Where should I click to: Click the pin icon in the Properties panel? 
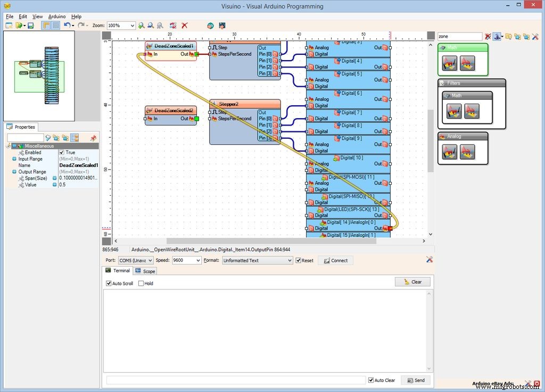pyautogui.click(x=94, y=138)
